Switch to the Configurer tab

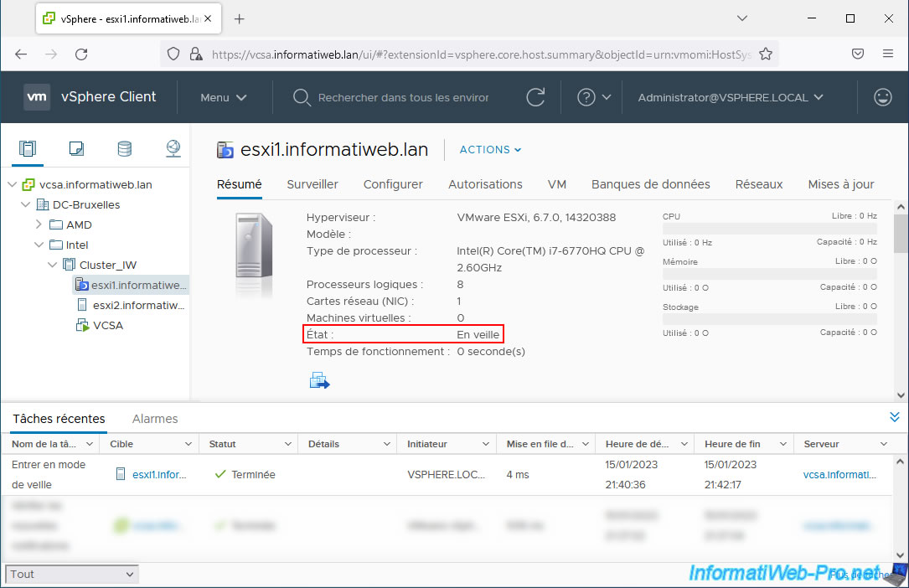coord(393,184)
